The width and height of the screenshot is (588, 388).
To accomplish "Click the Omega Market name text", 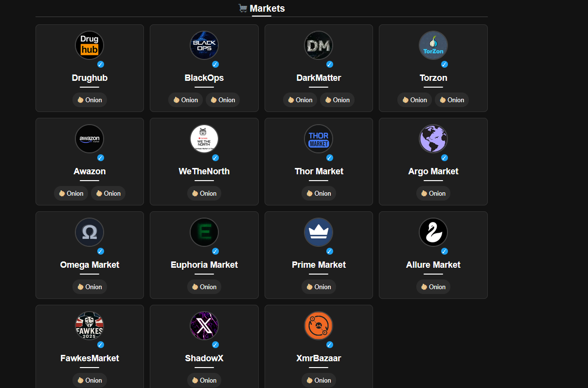I will pyautogui.click(x=89, y=265).
